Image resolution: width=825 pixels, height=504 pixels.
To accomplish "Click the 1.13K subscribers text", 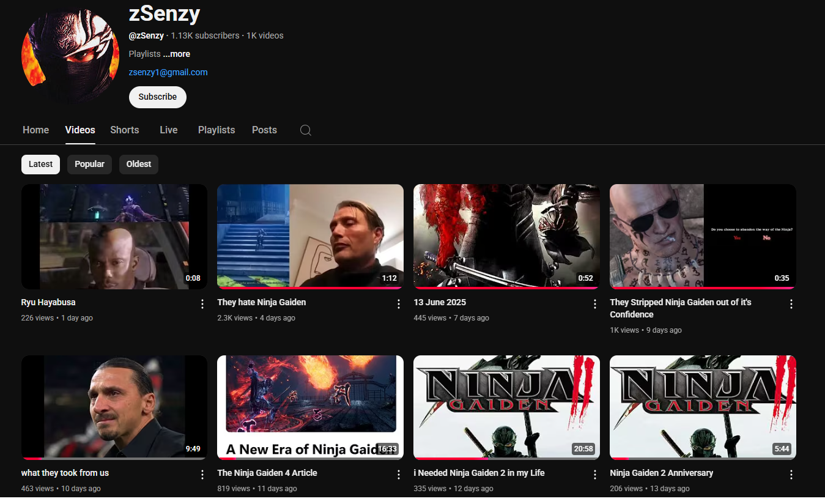I will 205,35.
